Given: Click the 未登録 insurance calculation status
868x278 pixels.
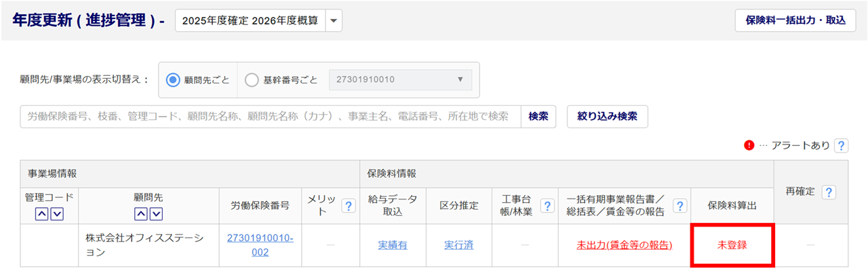Looking at the screenshot, I should click(732, 245).
